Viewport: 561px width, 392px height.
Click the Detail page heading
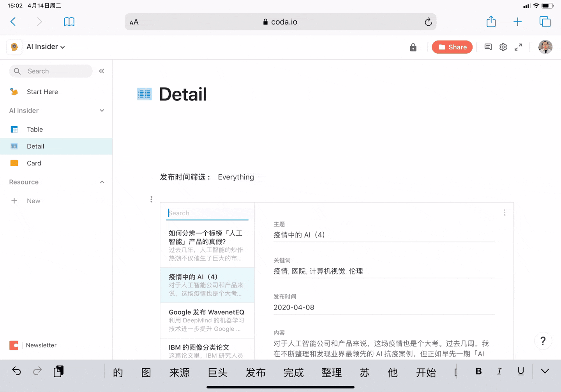(x=183, y=94)
